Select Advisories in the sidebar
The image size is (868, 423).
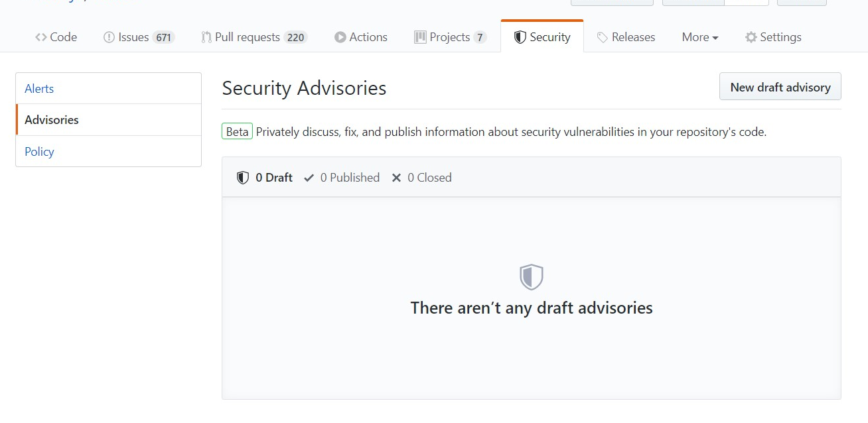108,120
